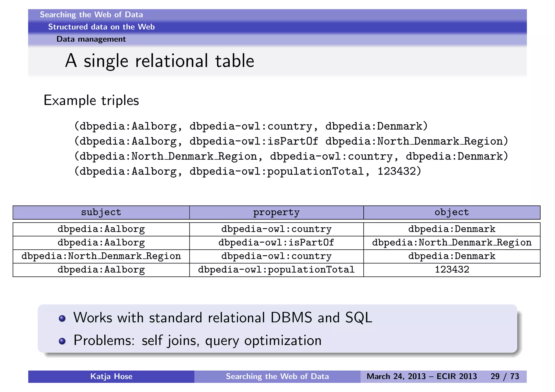Image resolution: width=555 pixels, height=392 pixels.
Task: Select author name 'Katja Hose' in footer
Action: pos(111,377)
